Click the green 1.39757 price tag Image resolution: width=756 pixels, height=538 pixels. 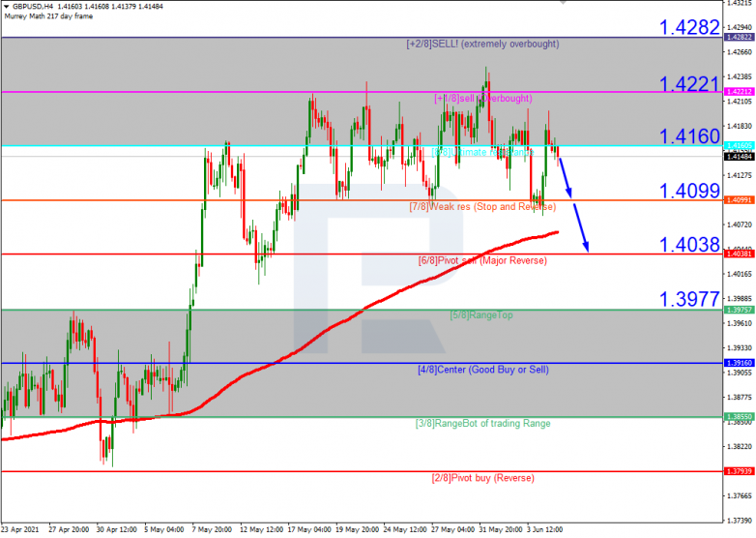[x=739, y=310]
